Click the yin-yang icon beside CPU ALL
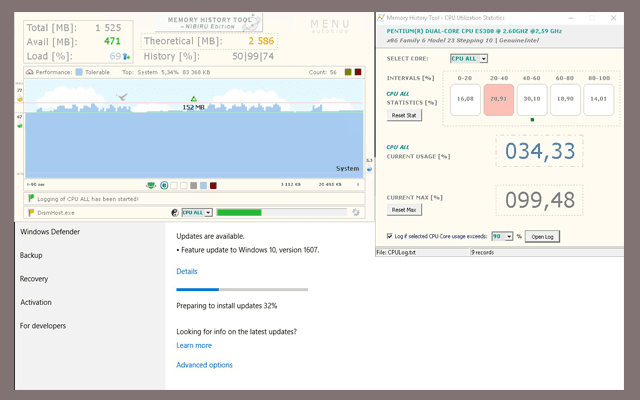640x400 pixels. [175, 212]
